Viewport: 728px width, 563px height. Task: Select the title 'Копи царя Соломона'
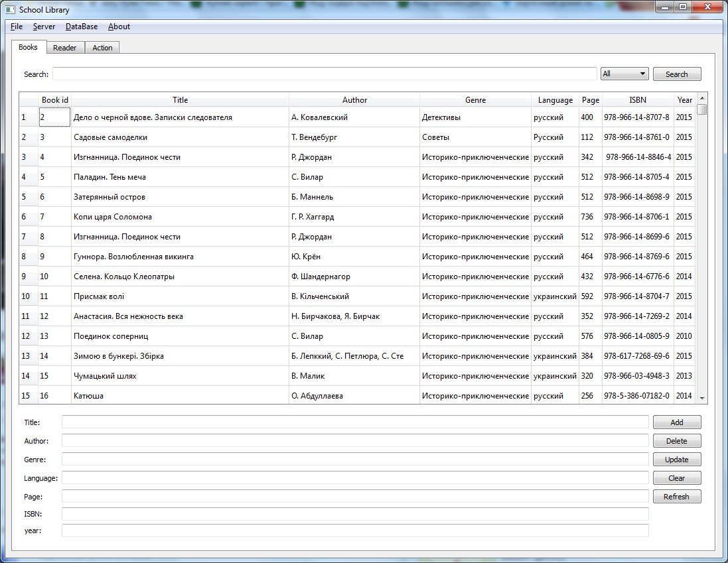pyautogui.click(x=180, y=217)
